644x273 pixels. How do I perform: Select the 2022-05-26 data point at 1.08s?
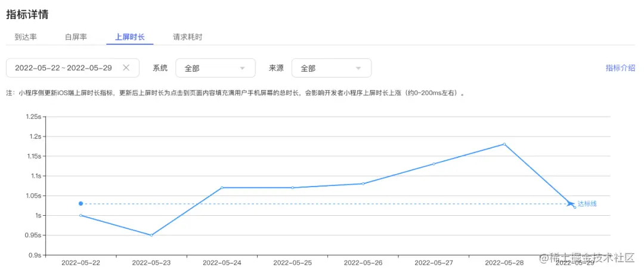(x=363, y=184)
